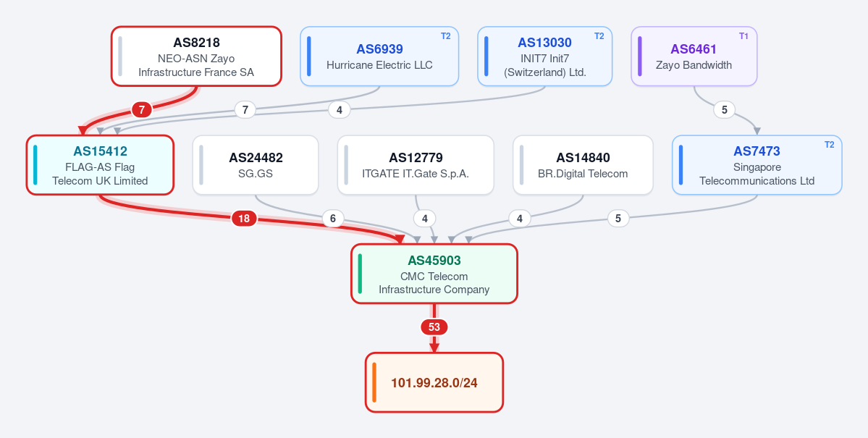
Task: Select the AS24482 SG.GS node
Action: coord(256,165)
